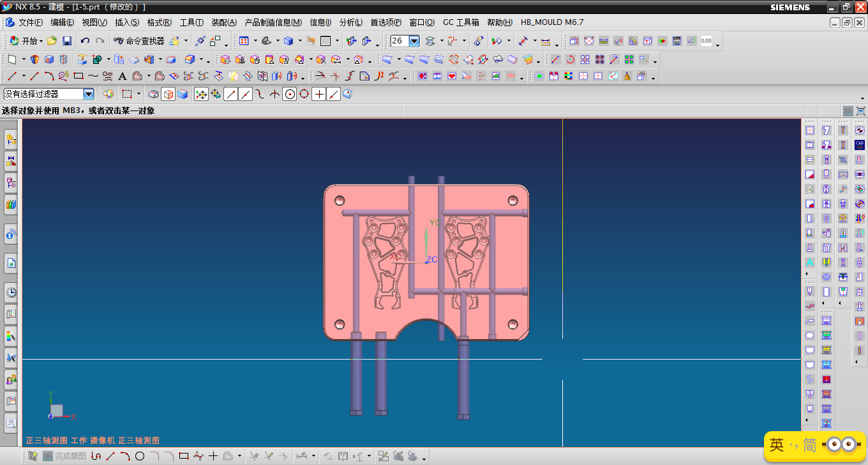Open the 插入(S) menu
The height and width of the screenshot is (465, 868).
(126, 22)
